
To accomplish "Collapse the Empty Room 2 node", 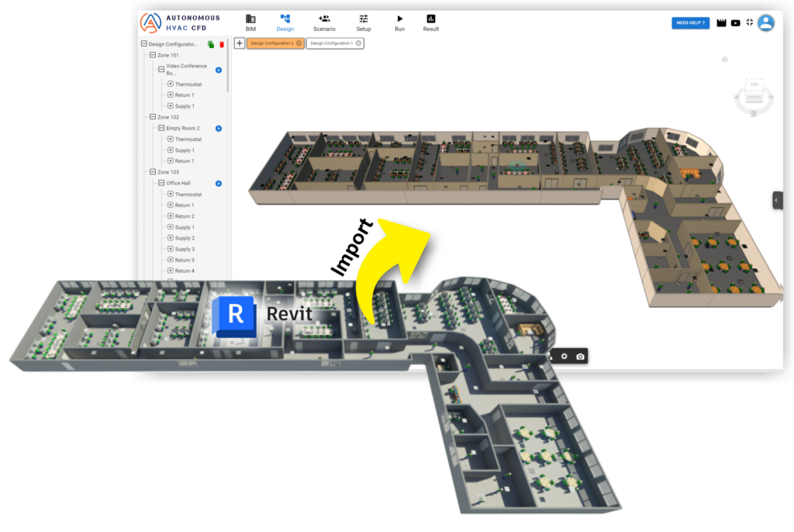I will [x=161, y=128].
